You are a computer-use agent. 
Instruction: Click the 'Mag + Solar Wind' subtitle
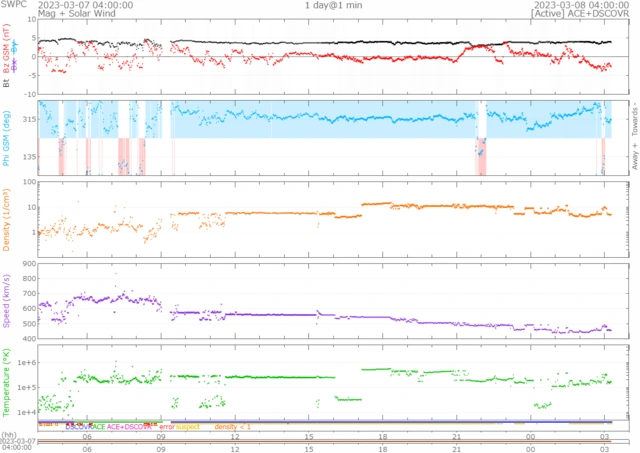pos(77,13)
